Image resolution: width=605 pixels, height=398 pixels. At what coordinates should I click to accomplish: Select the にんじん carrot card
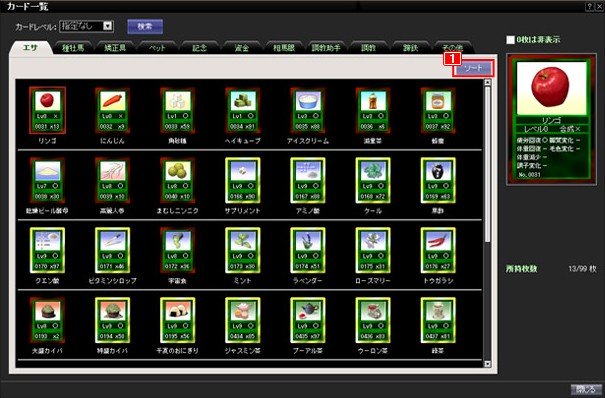pos(112,110)
